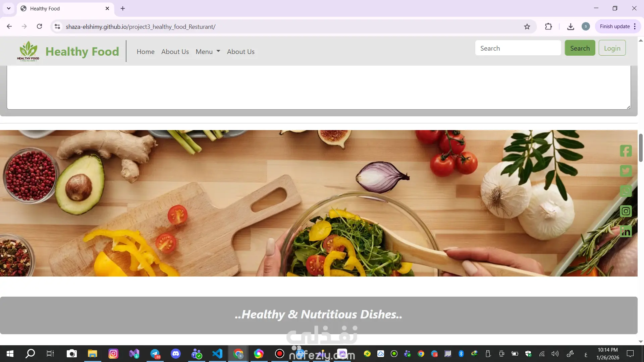Focus the Search input field
The image size is (644, 362).
coord(518,48)
